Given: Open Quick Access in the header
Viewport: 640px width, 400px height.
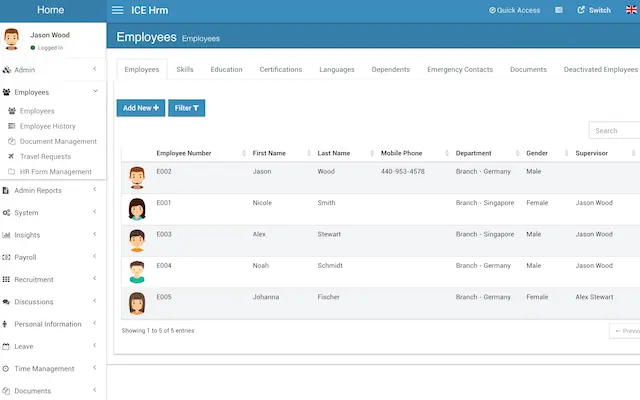Looking at the screenshot, I should click(514, 10).
